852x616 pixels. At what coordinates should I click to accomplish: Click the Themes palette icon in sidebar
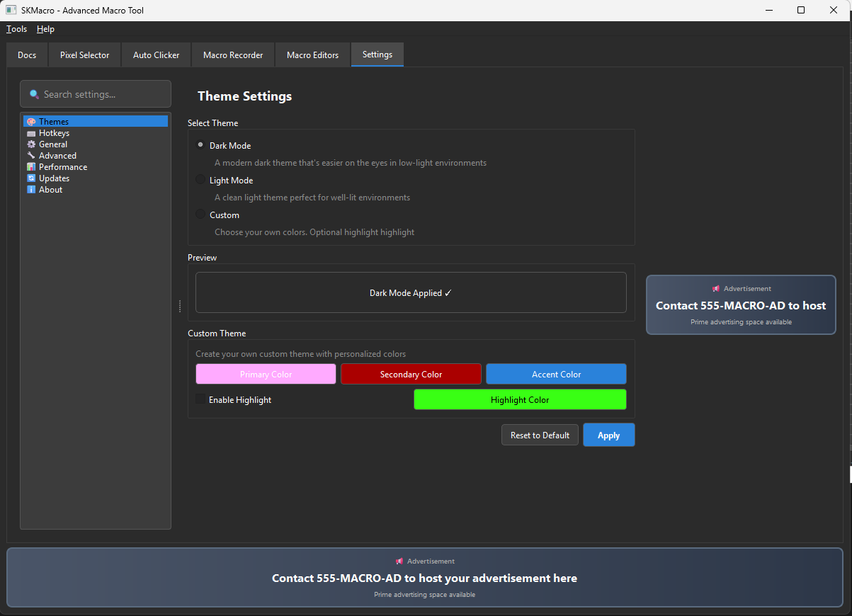[31, 122]
